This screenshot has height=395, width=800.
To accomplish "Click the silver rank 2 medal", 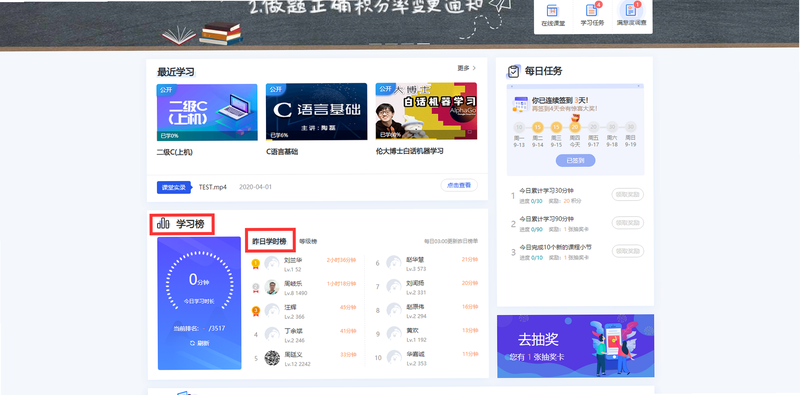I will (x=256, y=288).
